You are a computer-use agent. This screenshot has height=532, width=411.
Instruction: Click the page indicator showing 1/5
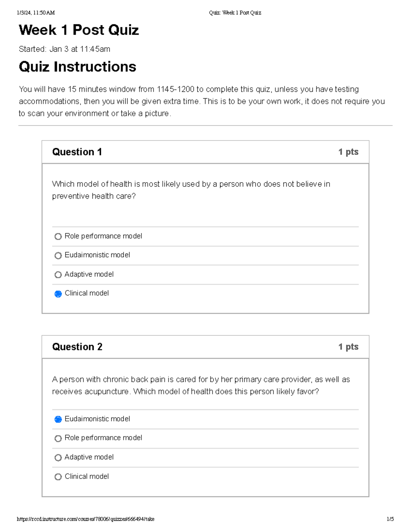390,519
